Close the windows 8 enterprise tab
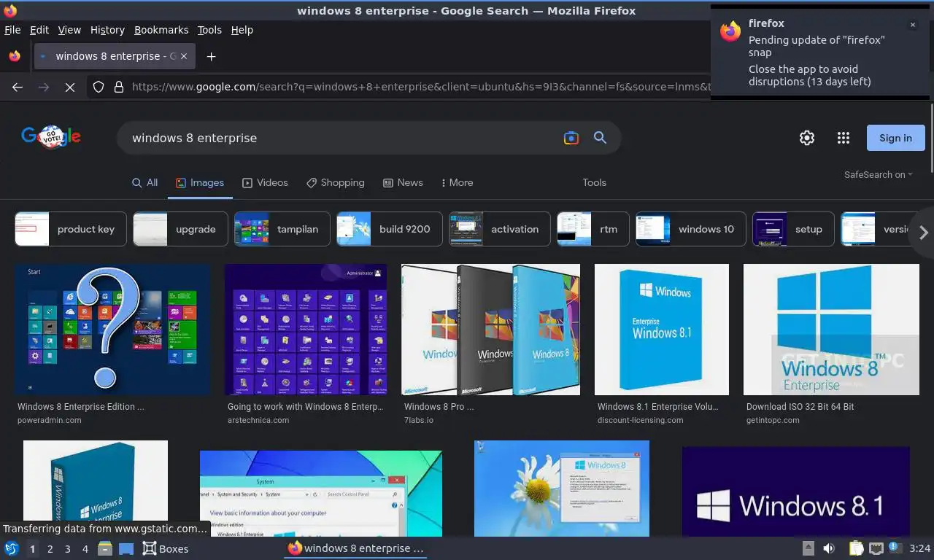 pos(183,56)
